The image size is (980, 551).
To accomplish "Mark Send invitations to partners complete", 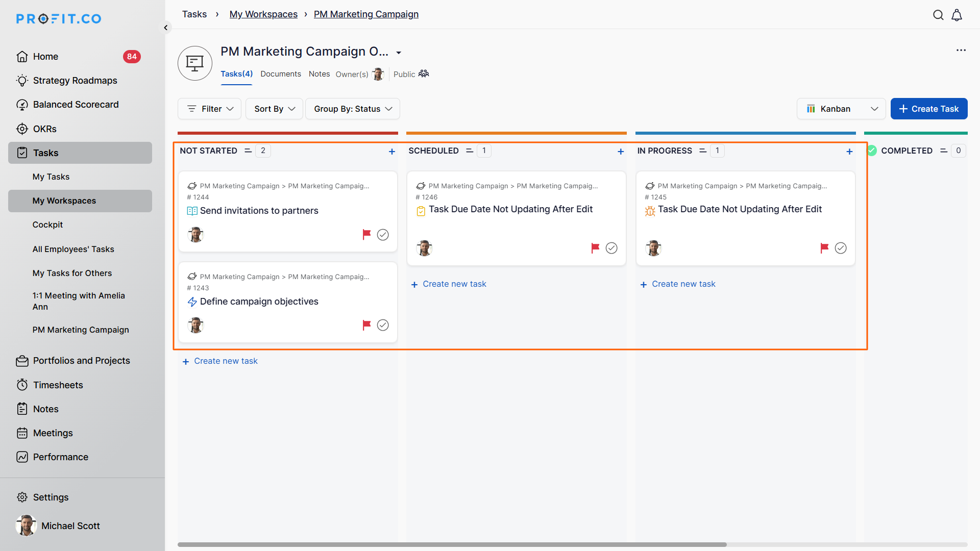I will (383, 235).
